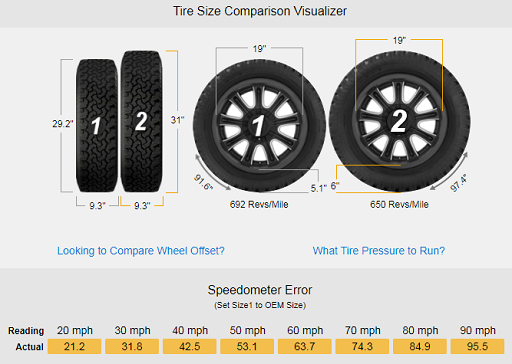The width and height of the screenshot is (512, 364).
Task: Click the 91.6" circumference arrow
Action: (212, 173)
